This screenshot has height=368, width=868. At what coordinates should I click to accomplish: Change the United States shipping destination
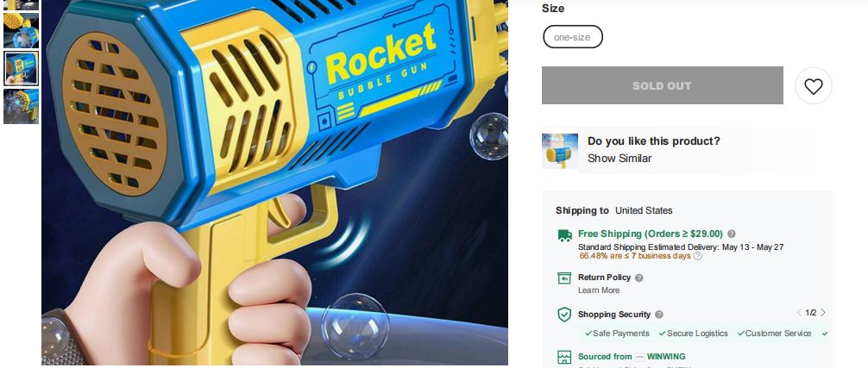click(x=644, y=210)
